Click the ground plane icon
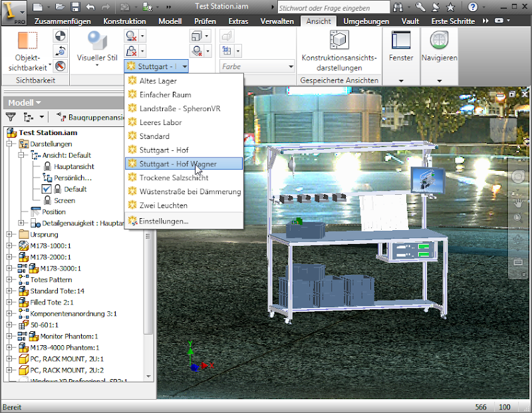This screenshot has height=413, width=532. (197, 51)
